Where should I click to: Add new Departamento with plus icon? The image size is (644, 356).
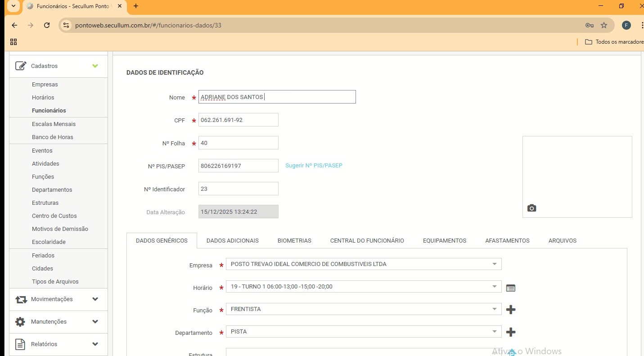(x=510, y=332)
